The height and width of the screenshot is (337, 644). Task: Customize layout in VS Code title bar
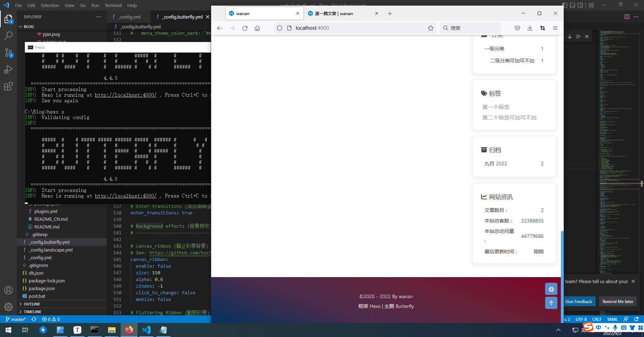(591, 5)
